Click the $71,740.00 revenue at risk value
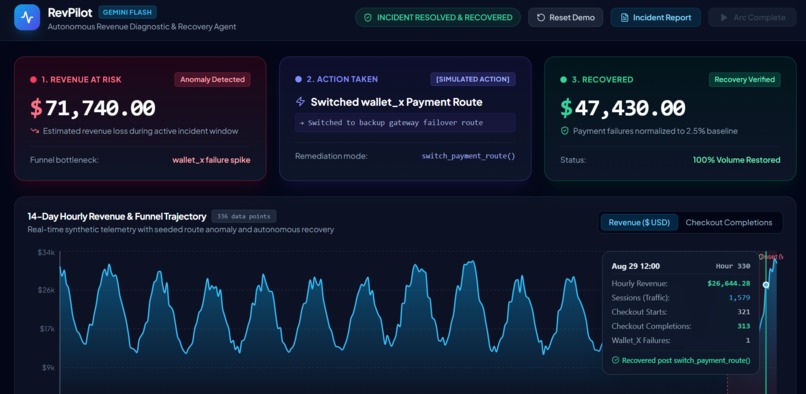The height and width of the screenshot is (394, 806). (x=93, y=108)
